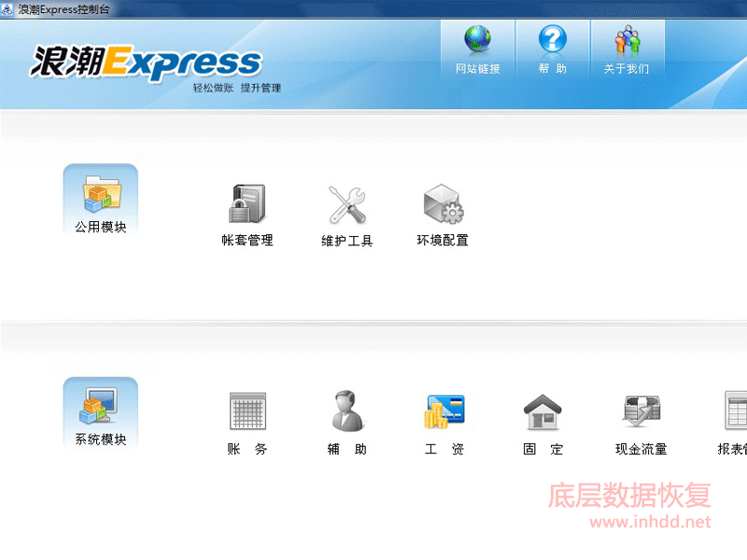Viewport: 747px width, 560px height.
Task: Click the 维护工具 text label
Action: [x=346, y=241]
